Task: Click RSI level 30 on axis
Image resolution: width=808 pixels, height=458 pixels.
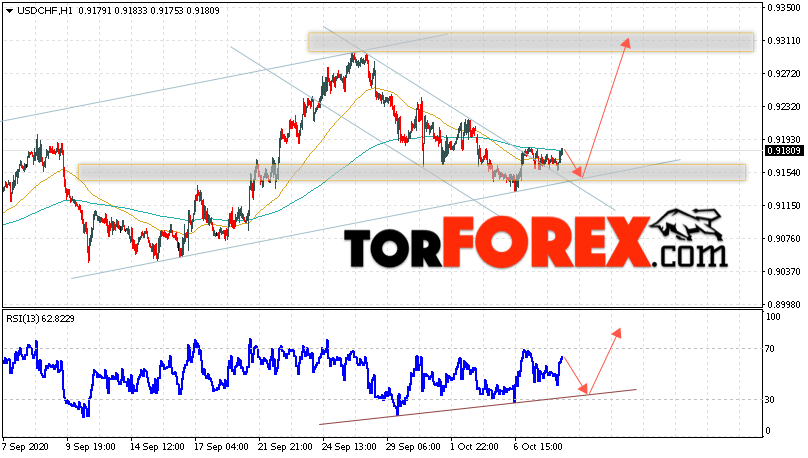Action: click(x=770, y=400)
